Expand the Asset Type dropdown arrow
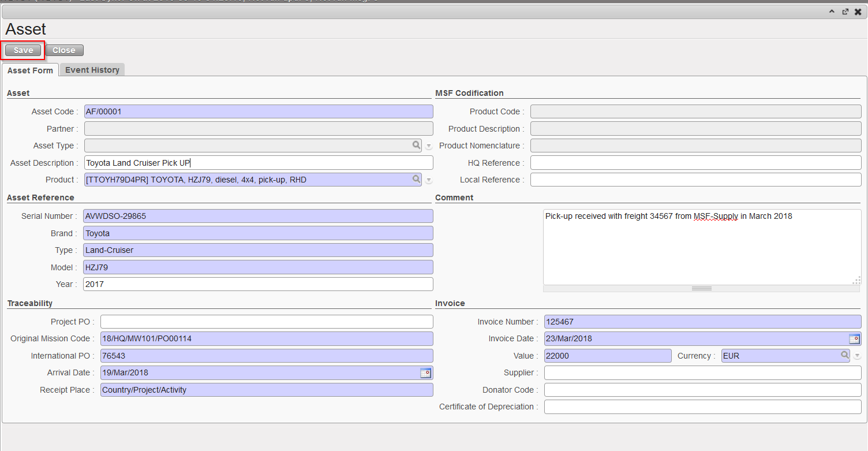The width and height of the screenshot is (868, 451). tap(429, 147)
